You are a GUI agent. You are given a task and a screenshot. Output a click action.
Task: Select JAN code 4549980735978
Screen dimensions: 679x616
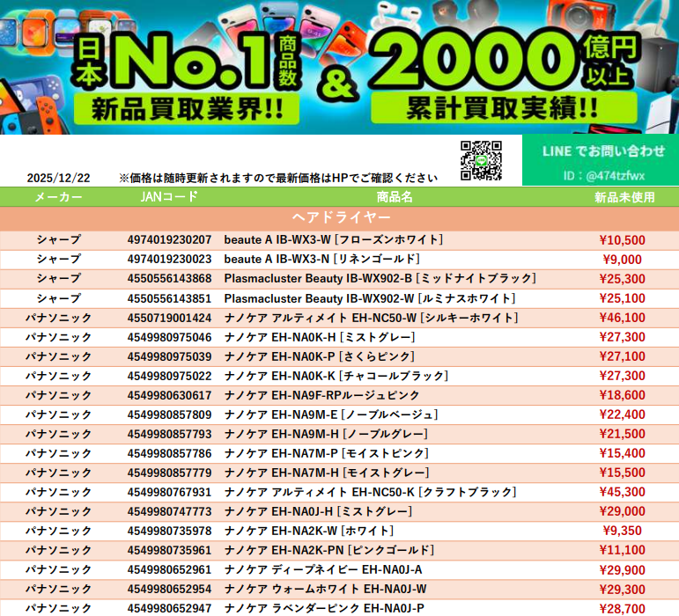[169, 531]
